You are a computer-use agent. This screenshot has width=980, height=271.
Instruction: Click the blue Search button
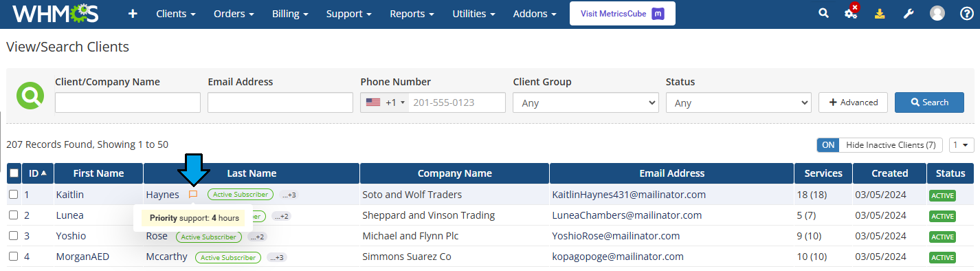pyautogui.click(x=929, y=102)
